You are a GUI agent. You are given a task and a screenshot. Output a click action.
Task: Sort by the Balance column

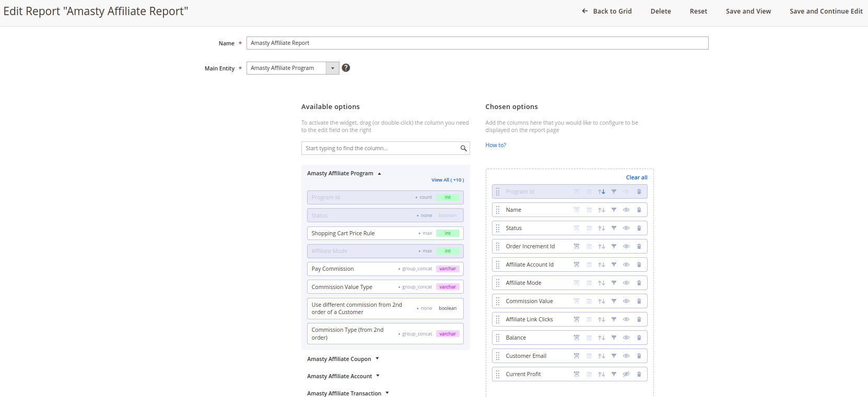tap(602, 338)
